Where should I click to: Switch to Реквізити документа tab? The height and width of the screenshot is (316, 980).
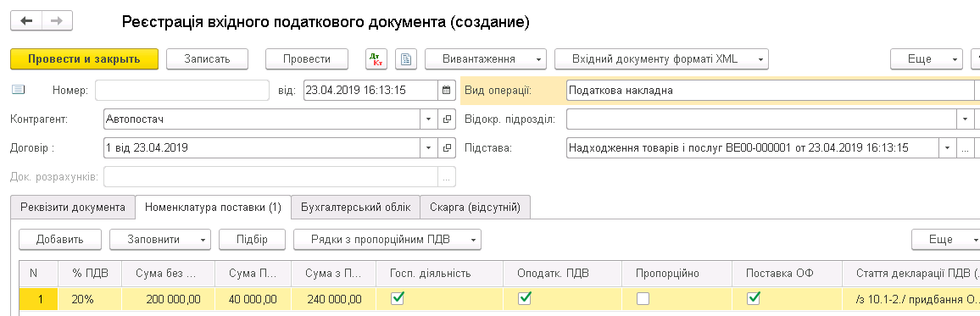click(x=73, y=208)
